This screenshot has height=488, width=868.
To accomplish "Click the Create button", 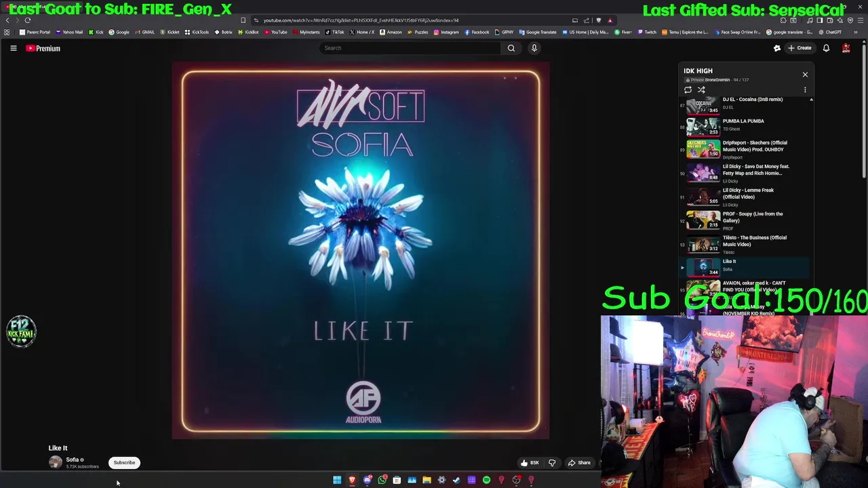I will (800, 48).
